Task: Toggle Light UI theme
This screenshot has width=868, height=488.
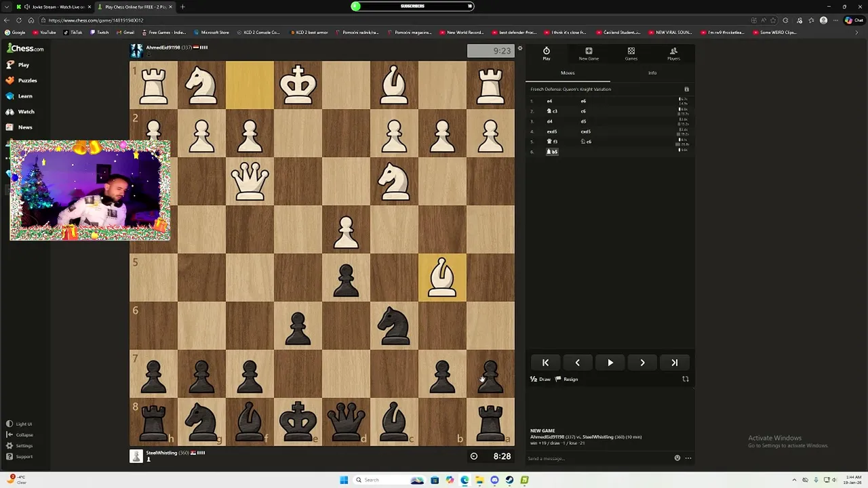Action: (x=20, y=424)
